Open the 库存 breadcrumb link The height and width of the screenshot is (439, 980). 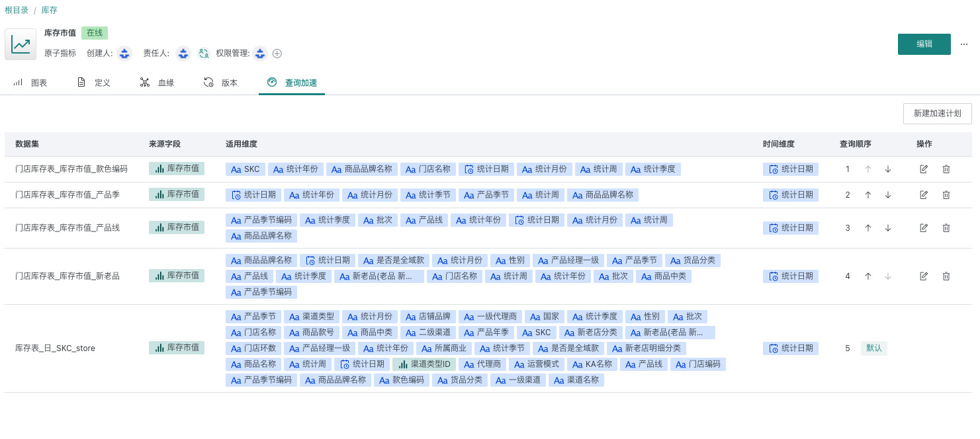pyautogui.click(x=49, y=11)
